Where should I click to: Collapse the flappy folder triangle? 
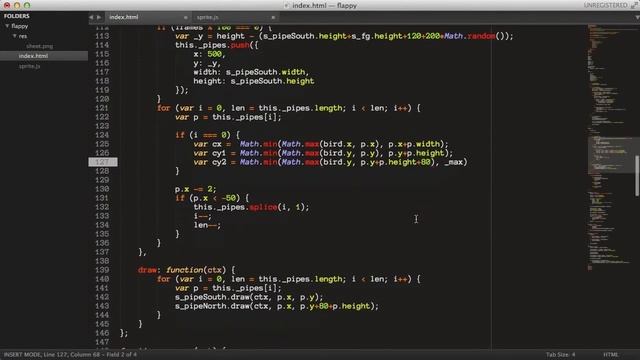7,26
